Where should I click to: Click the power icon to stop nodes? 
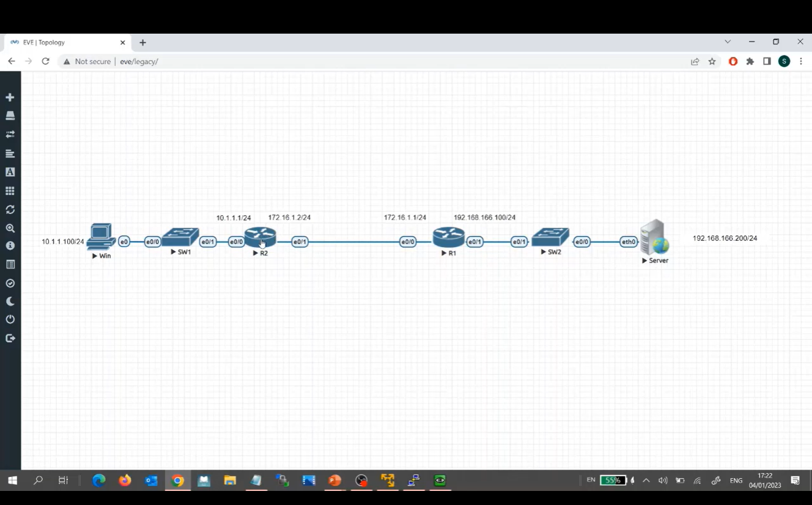(10, 319)
